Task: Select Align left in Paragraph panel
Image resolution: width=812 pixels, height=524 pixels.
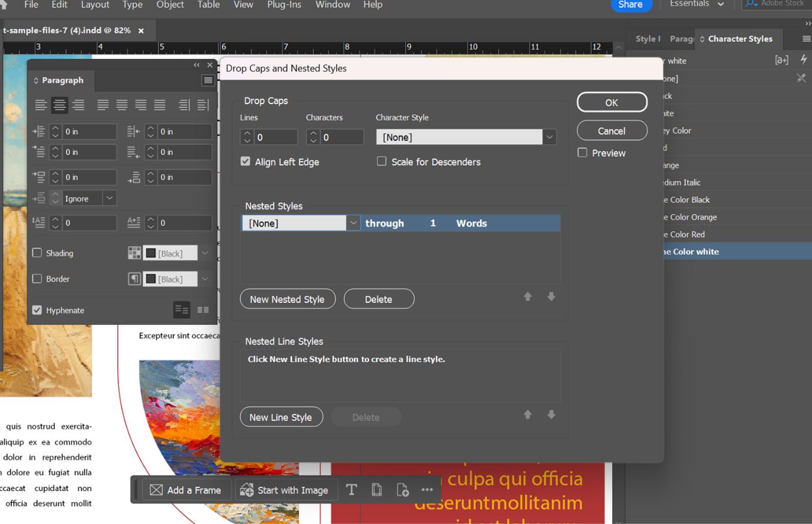Action: 41,105
